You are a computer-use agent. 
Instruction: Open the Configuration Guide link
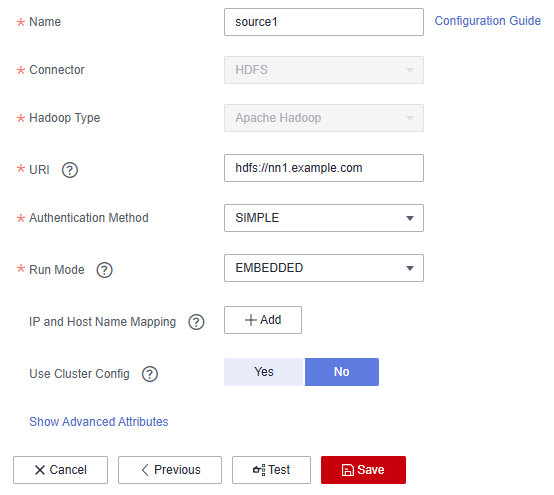click(x=488, y=21)
